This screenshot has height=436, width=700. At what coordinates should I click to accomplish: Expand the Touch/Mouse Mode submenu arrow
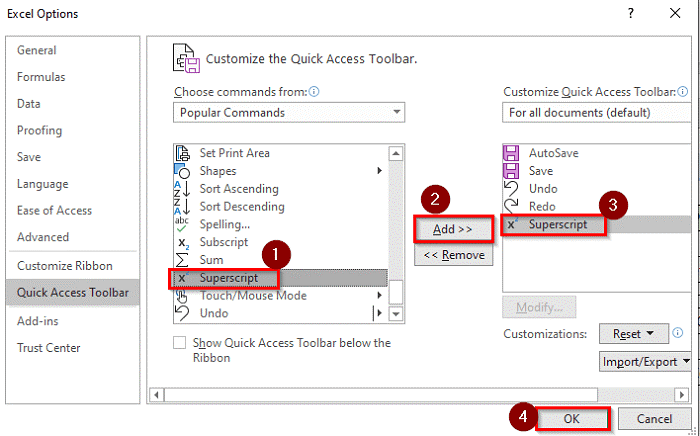(x=379, y=295)
